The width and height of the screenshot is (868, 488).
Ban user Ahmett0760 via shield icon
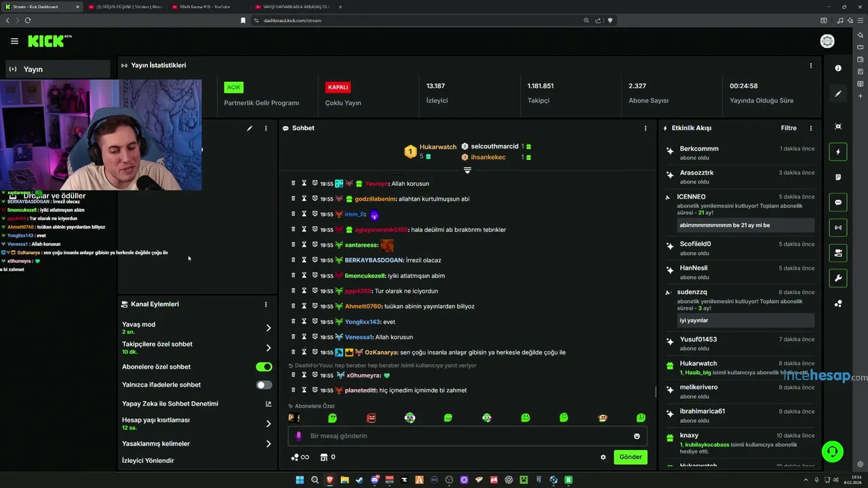coord(315,306)
